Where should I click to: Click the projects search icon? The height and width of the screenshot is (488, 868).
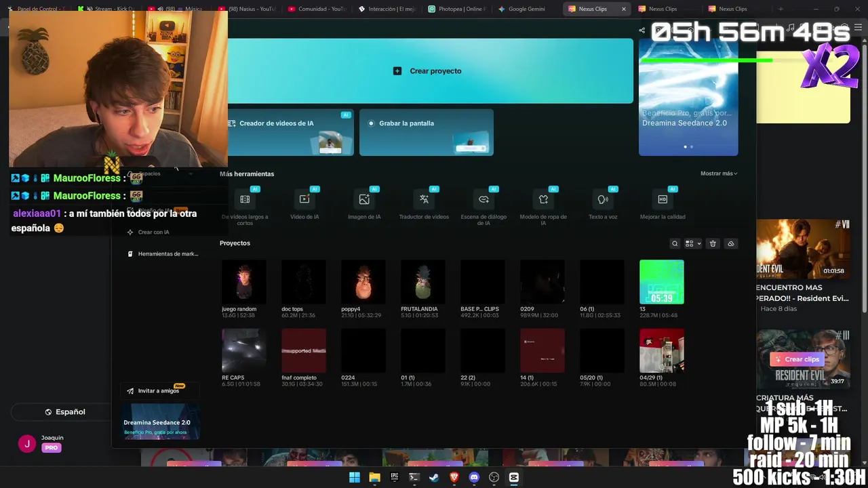click(x=675, y=243)
